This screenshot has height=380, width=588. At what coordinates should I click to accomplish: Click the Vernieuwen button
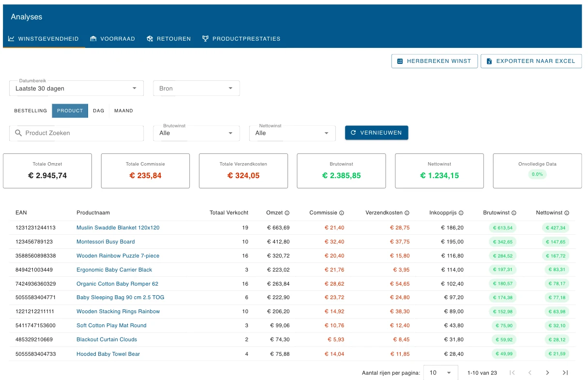tap(377, 133)
